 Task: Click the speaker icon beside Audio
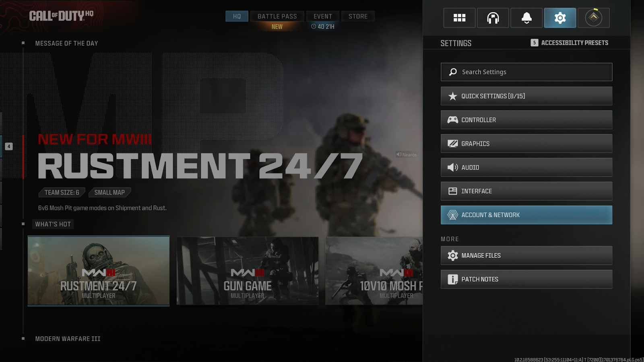(453, 167)
